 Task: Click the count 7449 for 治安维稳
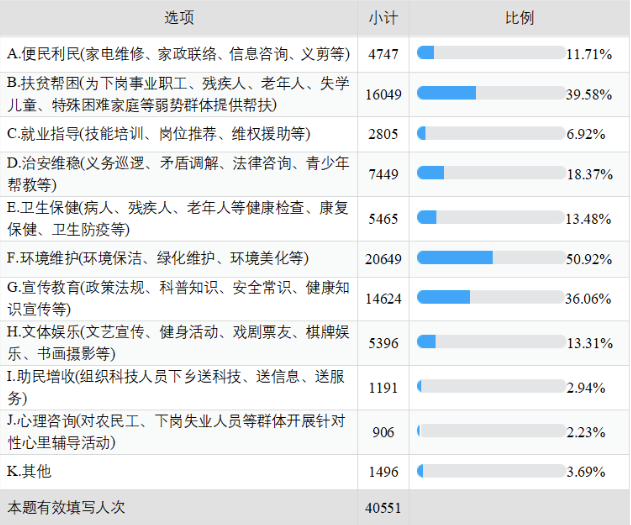(383, 174)
